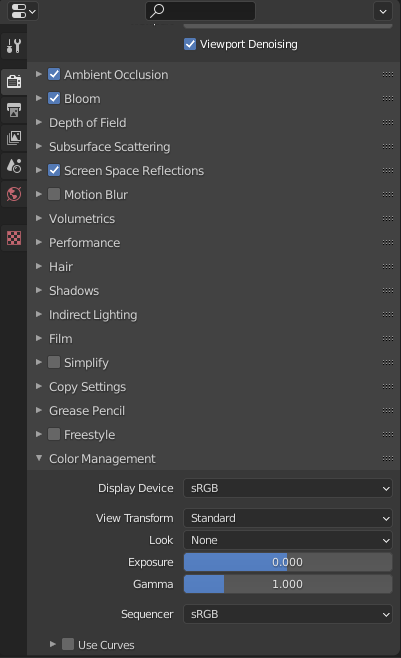This screenshot has width=401, height=658.
Task: Click the properties search field
Action: [x=200, y=11]
